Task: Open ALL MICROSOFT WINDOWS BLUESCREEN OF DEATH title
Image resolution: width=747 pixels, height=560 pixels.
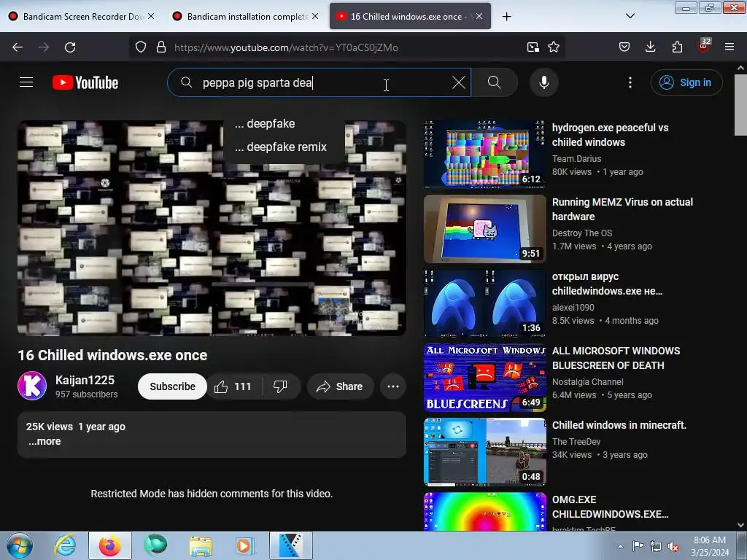Action: (616, 358)
